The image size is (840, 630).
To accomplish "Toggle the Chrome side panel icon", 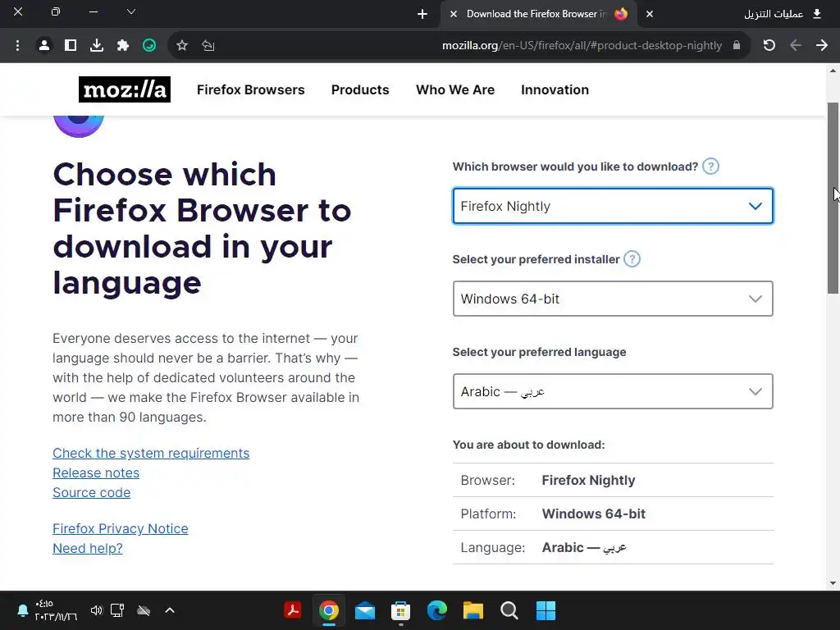I will click(x=71, y=46).
